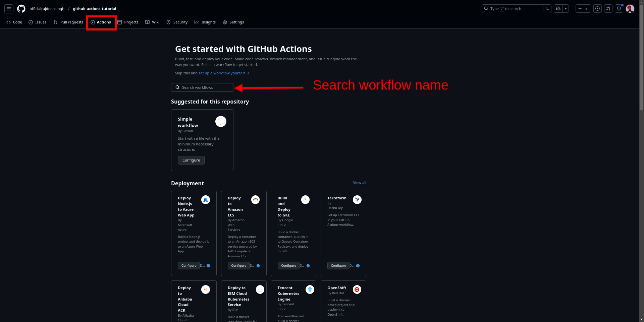Viewport: 644px width, 322px height.
Task: Open the notifications inbox icon
Action: point(619,9)
